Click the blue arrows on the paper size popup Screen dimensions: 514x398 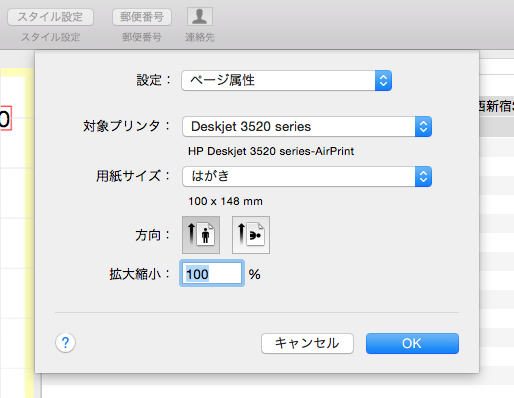point(423,176)
